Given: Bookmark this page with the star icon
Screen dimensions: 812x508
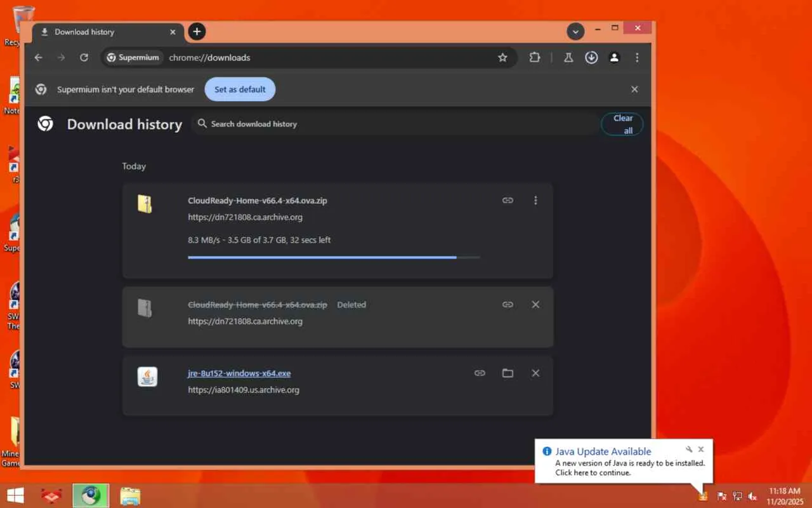Looking at the screenshot, I should (x=502, y=58).
